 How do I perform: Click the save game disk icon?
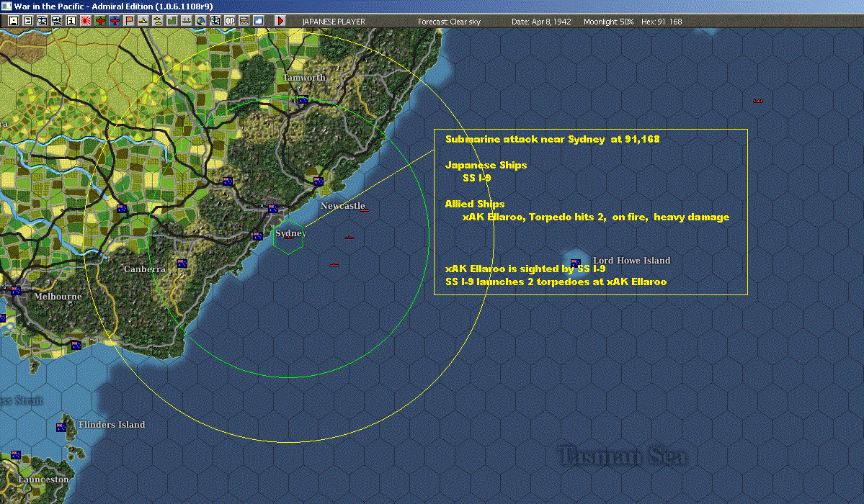(x=14, y=21)
